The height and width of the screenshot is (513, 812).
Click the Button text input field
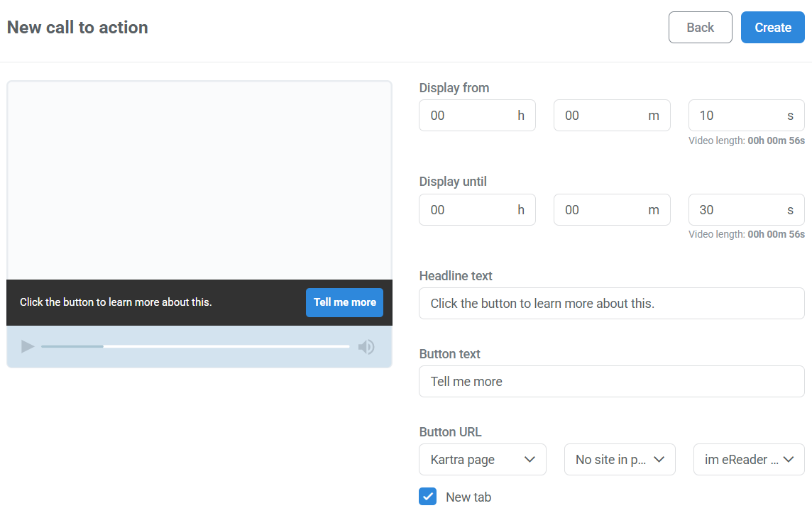[611, 381]
